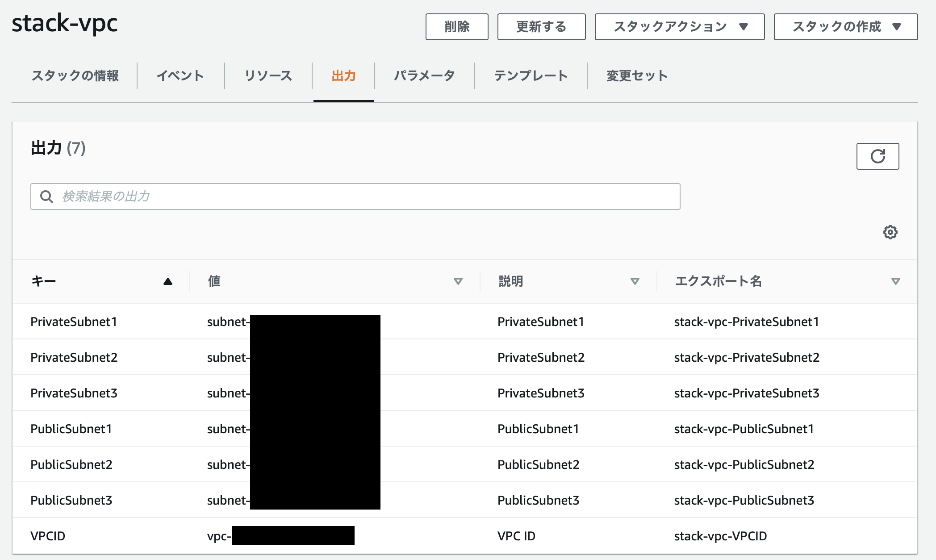Open the 値 column filter dropdown
The image size is (936, 560).
(x=458, y=281)
